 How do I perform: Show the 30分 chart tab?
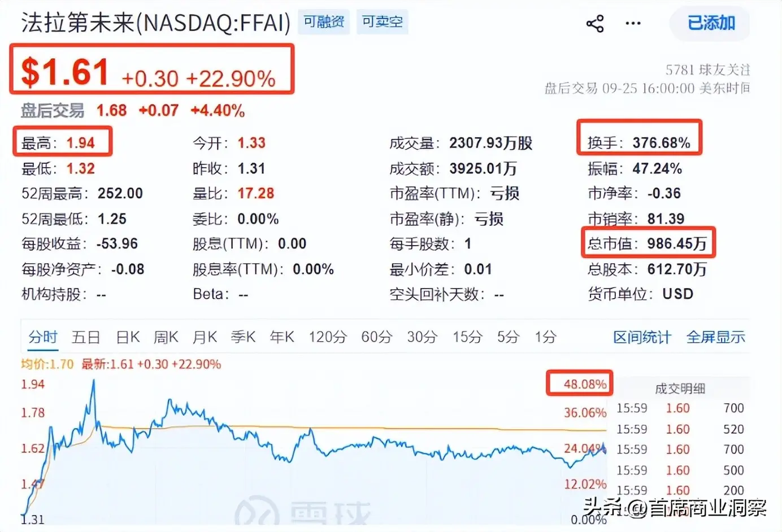422,337
